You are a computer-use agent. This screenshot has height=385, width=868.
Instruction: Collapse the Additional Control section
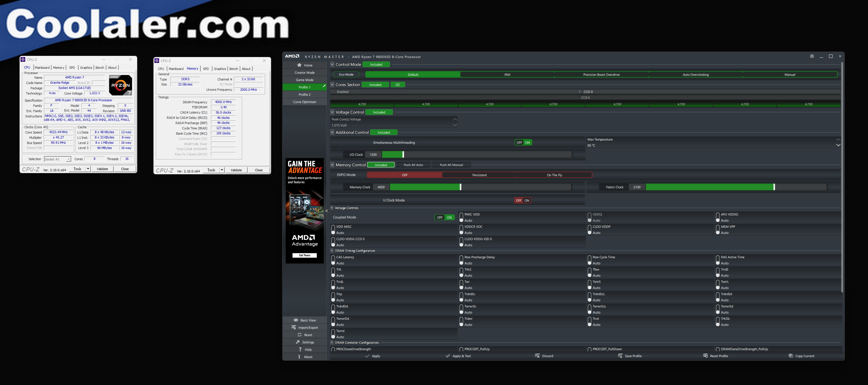(332, 132)
